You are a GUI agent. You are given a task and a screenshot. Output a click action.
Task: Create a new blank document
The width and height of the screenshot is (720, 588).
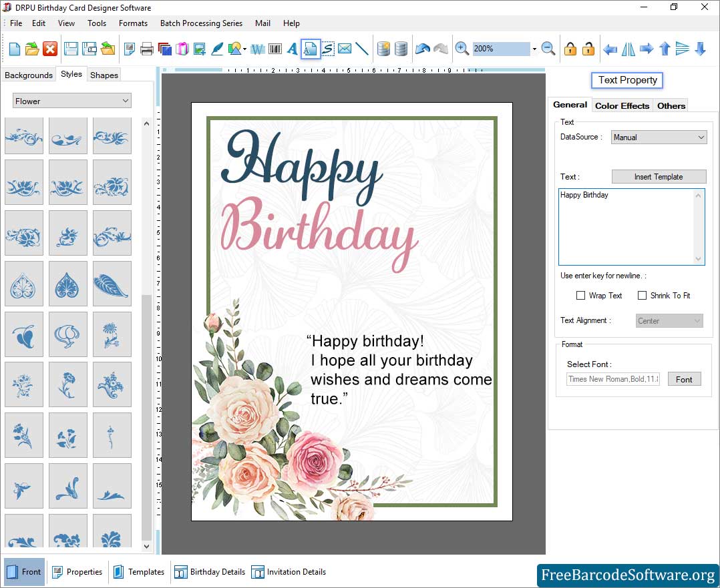point(14,49)
